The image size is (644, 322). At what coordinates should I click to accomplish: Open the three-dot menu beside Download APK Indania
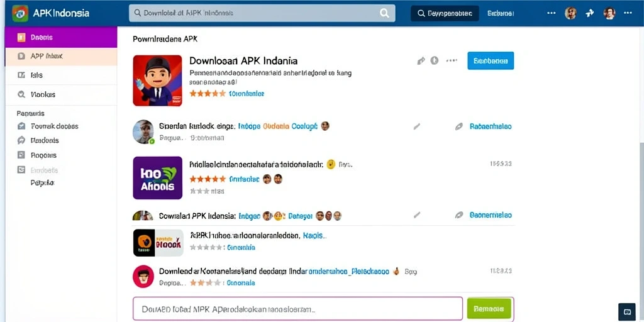452,61
